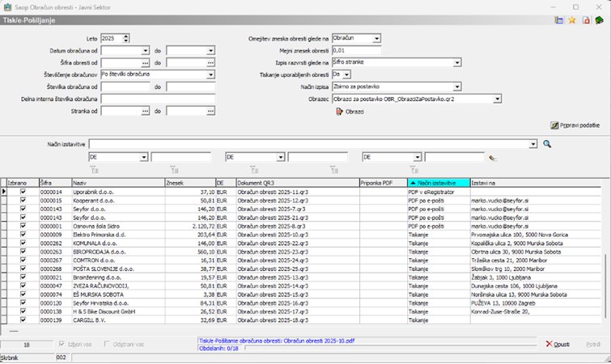The width and height of the screenshot is (611, 364).
Task: Sort by the Način izstavitve column header
Action: [x=438, y=184]
